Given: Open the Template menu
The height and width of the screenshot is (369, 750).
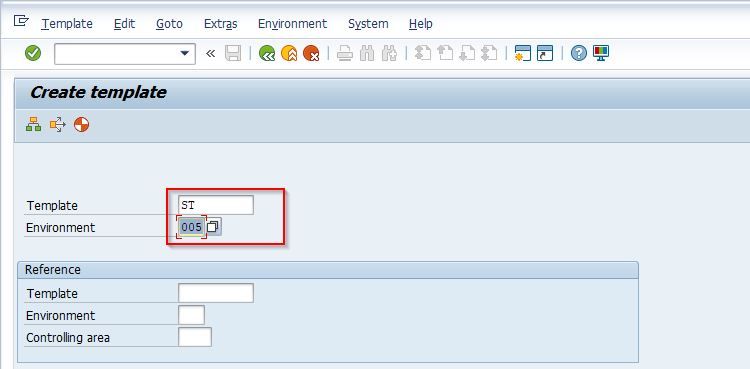Looking at the screenshot, I should 67,23.
